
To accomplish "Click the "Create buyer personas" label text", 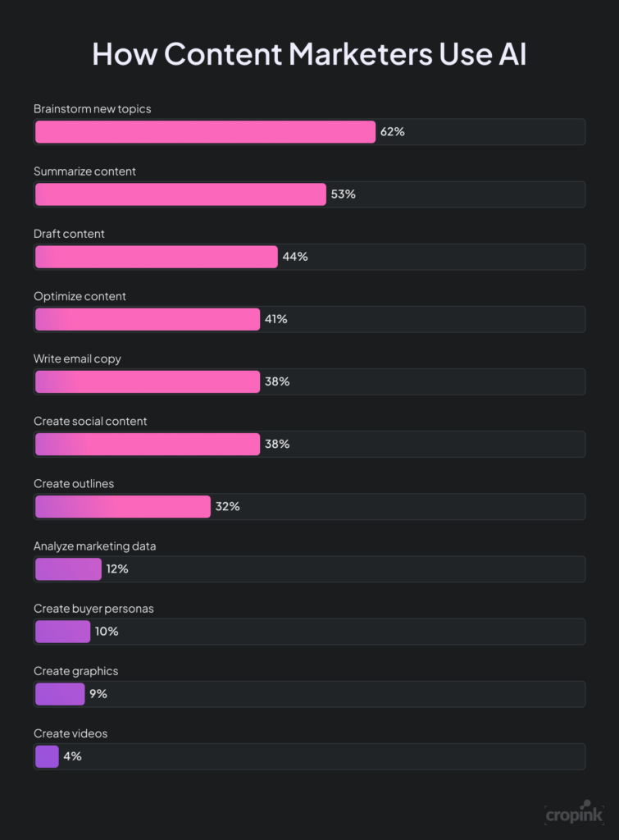I will tap(93, 609).
